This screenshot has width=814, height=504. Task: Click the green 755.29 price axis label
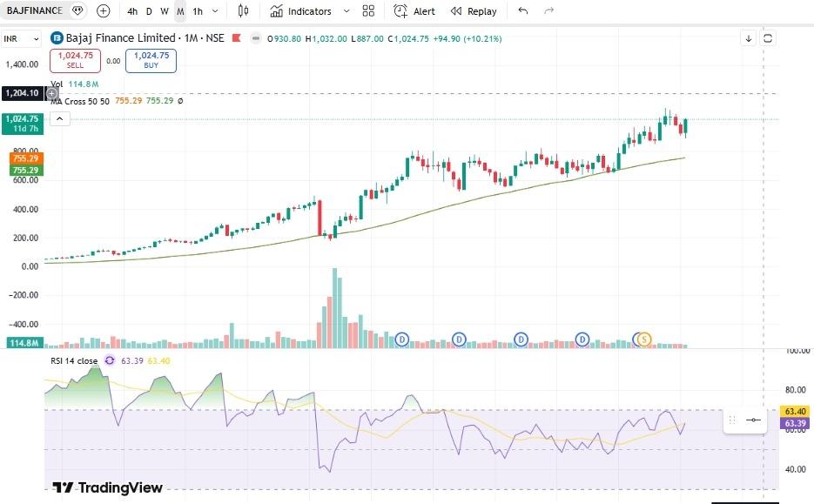click(x=25, y=171)
